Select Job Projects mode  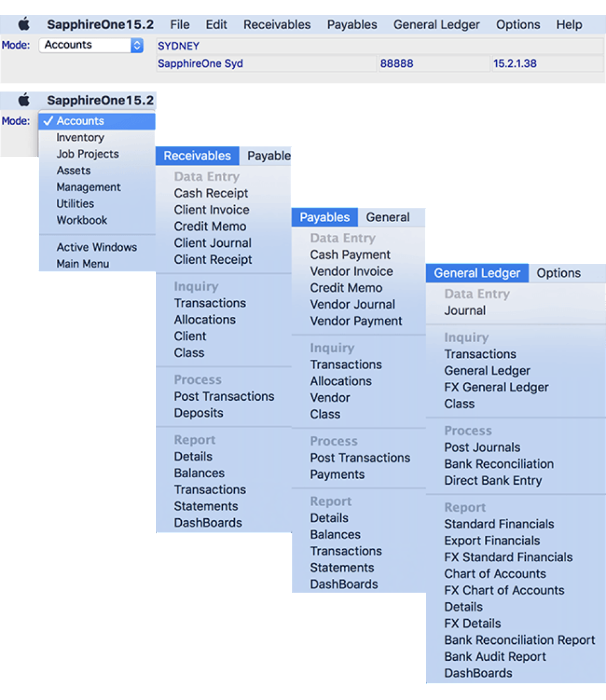point(88,154)
